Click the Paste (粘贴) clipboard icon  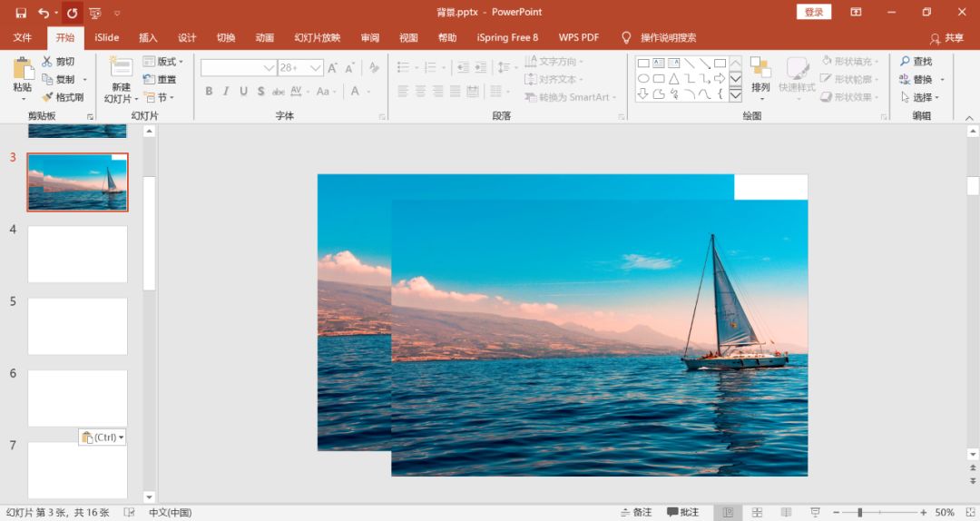click(x=22, y=69)
